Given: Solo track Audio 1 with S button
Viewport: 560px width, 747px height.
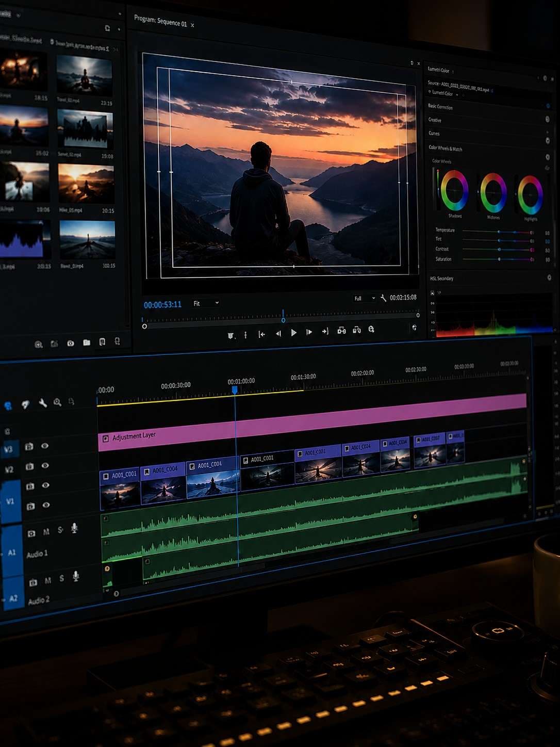Looking at the screenshot, I should 60,530.
